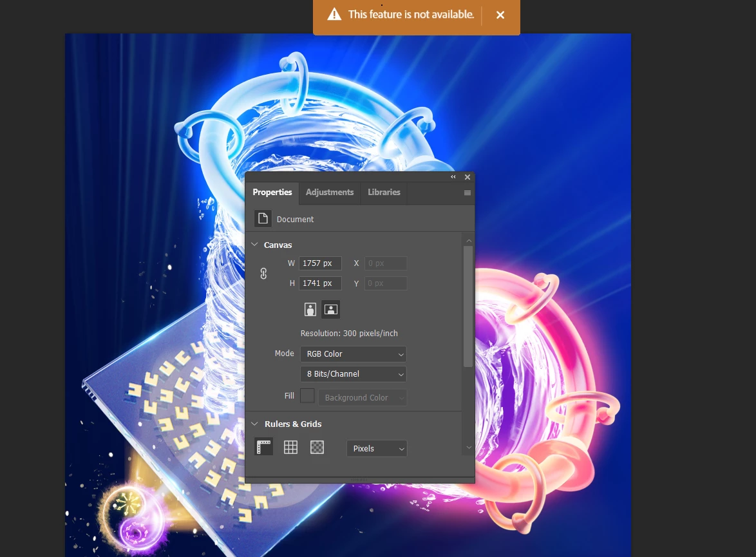Click the warning triangle icon in notification

click(x=334, y=14)
